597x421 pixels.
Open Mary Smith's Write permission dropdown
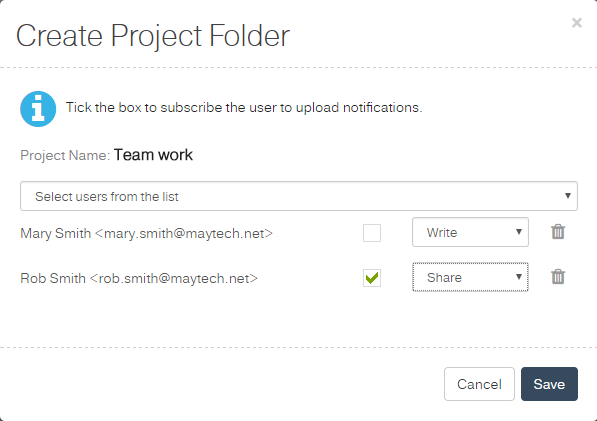pos(470,232)
